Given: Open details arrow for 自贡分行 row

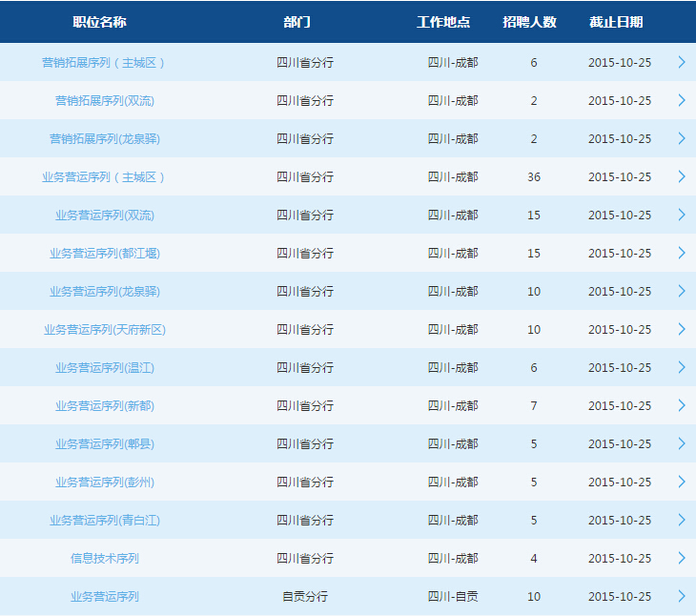Looking at the screenshot, I should tap(681, 596).
